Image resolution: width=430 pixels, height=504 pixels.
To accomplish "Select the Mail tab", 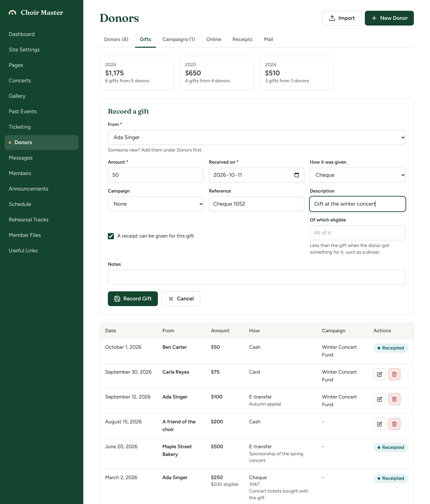I will tap(268, 39).
